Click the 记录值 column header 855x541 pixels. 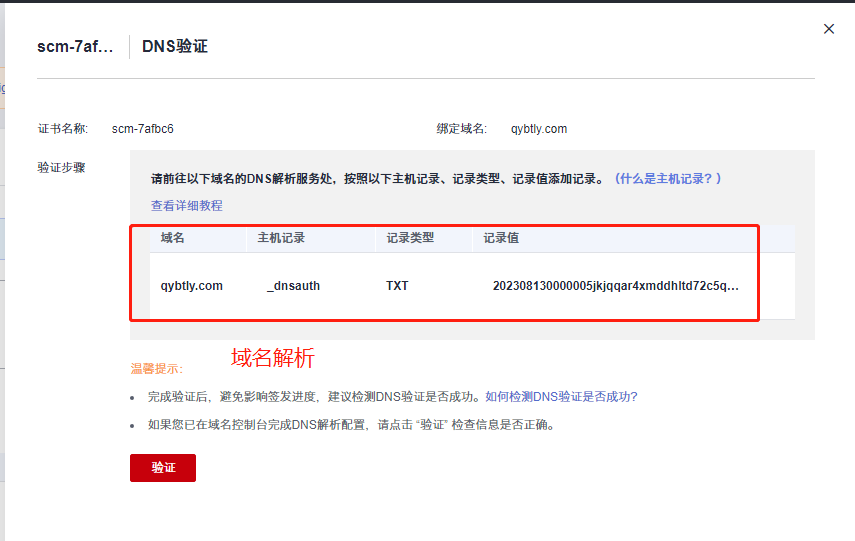coord(501,238)
